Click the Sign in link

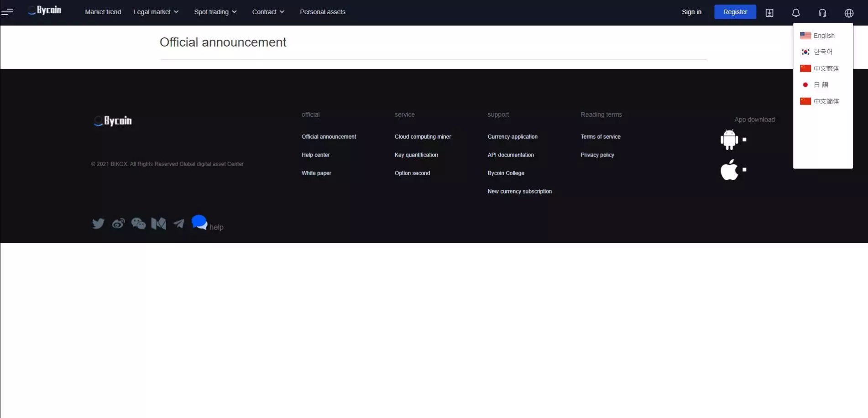(x=691, y=12)
